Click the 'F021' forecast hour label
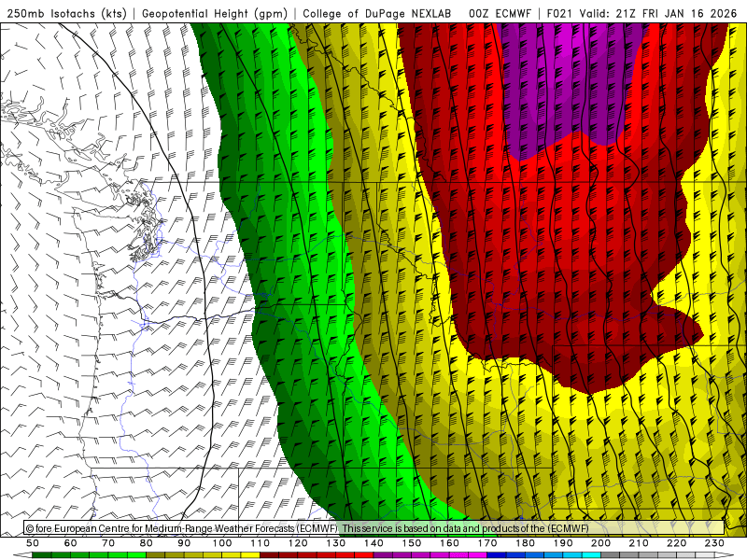This screenshot has height=560, width=747. click(559, 14)
